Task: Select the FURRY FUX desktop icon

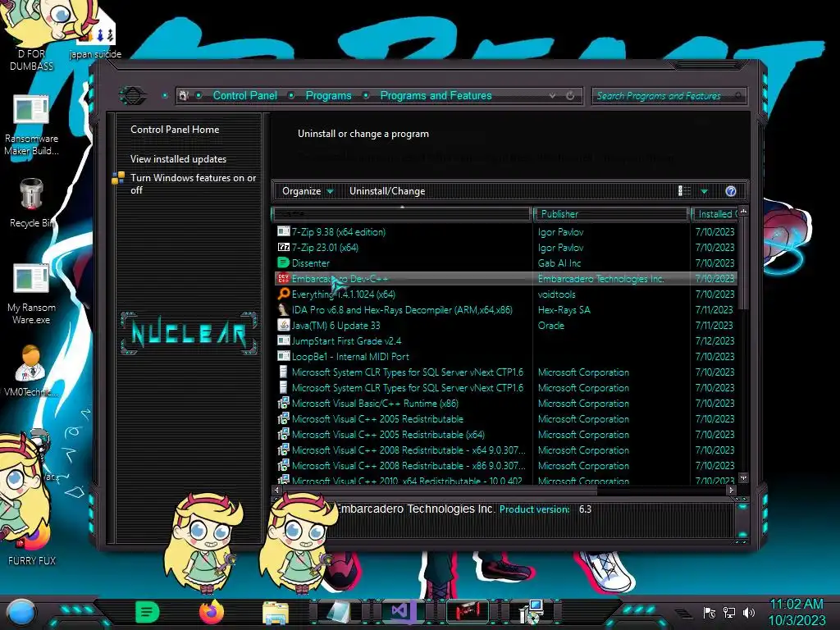Action: 32,544
